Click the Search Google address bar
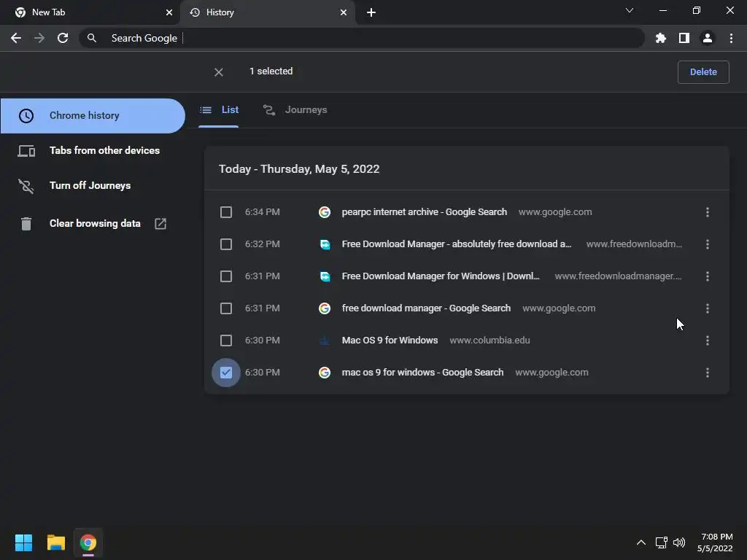The width and height of the screenshot is (747, 560). point(362,38)
